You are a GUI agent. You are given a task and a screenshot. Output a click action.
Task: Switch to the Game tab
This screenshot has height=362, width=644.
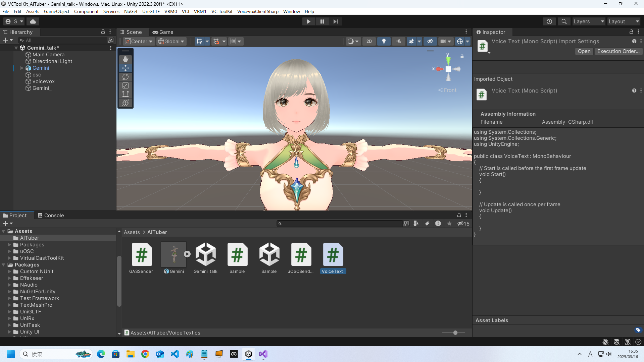[x=163, y=32]
